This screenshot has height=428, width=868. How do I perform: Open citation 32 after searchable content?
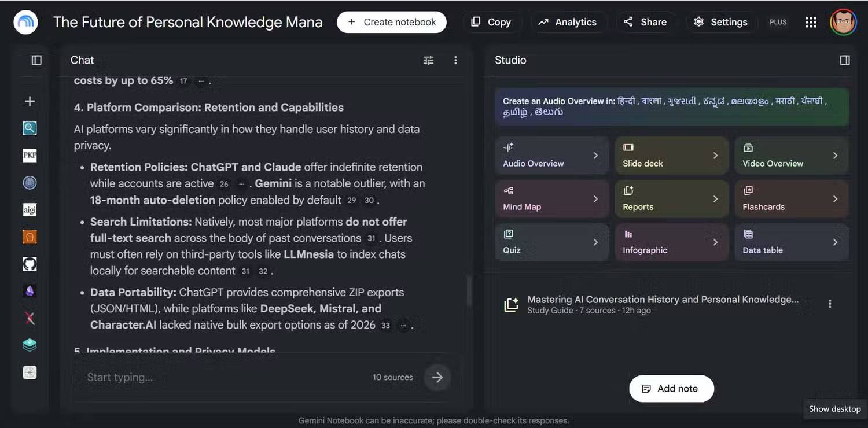pos(263,271)
